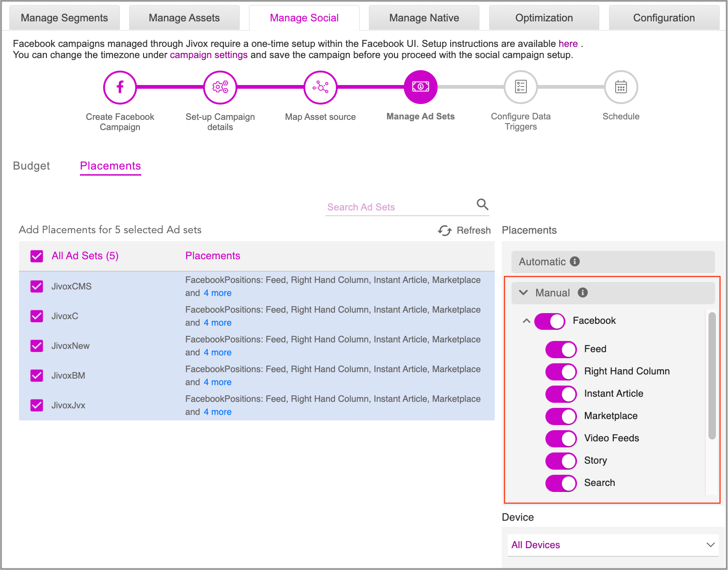Image resolution: width=728 pixels, height=570 pixels.
Task: Click the Manage Ad Sets money icon
Action: (x=420, y=87)
